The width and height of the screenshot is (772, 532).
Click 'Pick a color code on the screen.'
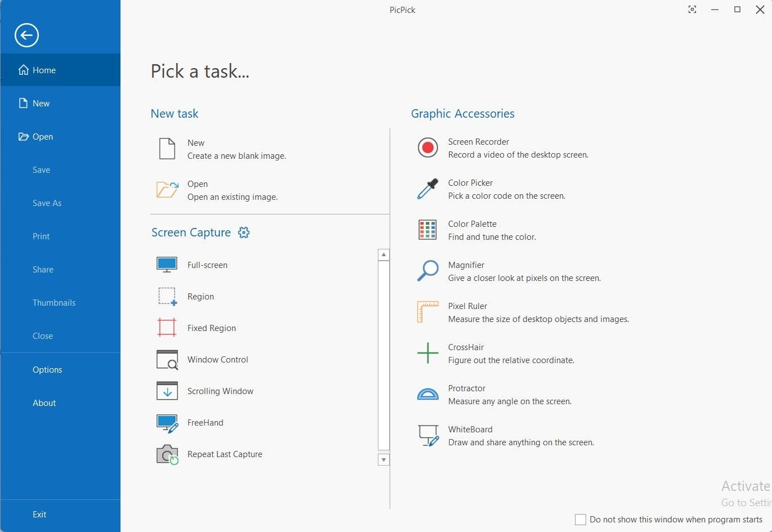click(x=507, y=196)
